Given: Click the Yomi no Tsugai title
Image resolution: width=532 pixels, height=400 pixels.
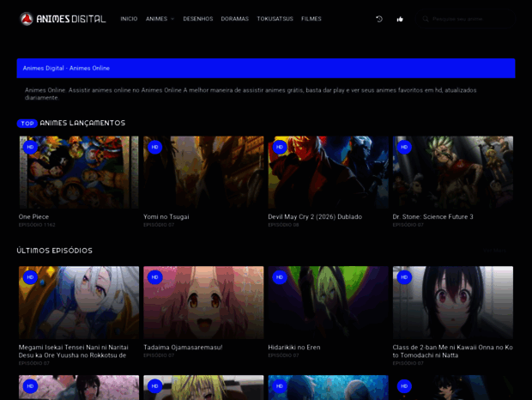Looking at the screenshot, I should click(x=166, y=217).
